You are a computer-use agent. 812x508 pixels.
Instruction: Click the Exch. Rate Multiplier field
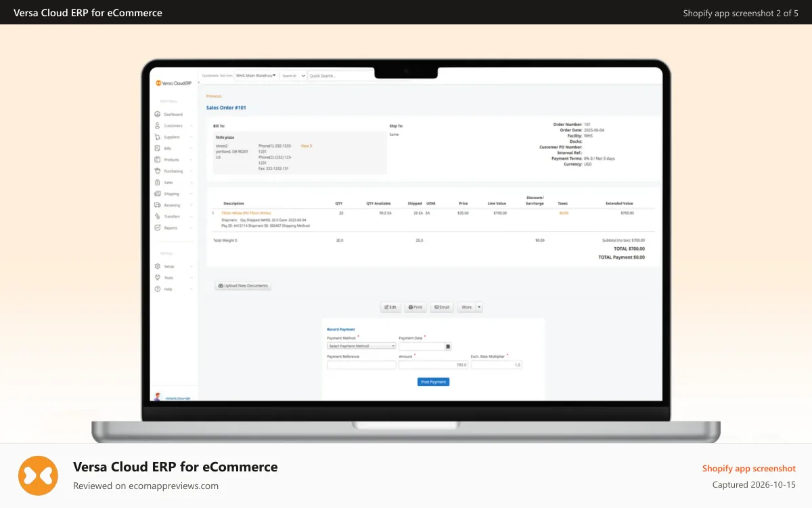[497, 364]
